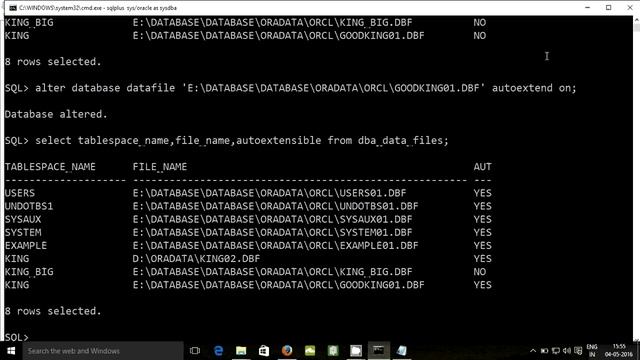Click the D:\ORADATA\KING02.DBF file path
The image size is (640, 360).
196,259
